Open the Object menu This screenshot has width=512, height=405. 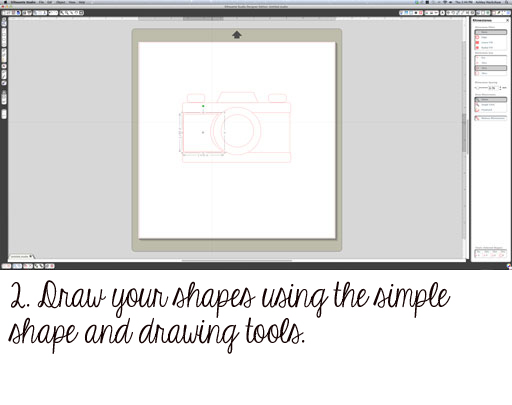click(61, 2)
